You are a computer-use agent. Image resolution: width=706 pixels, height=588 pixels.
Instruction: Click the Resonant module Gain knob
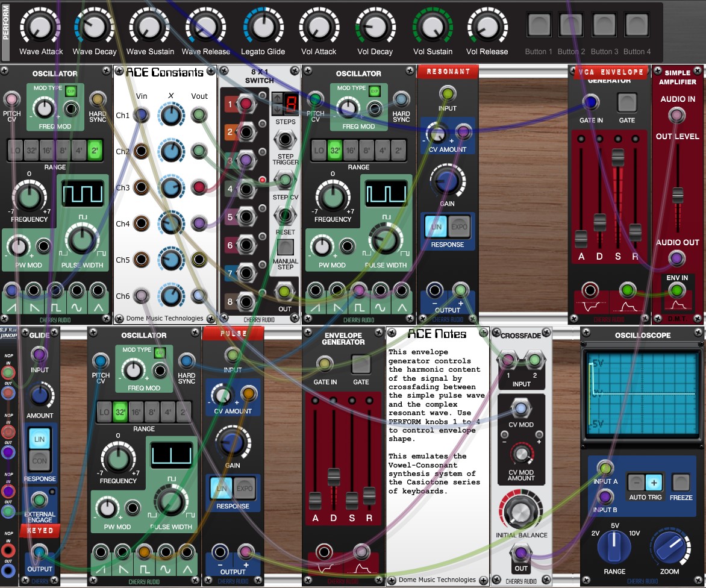click(x=448, y=181)
